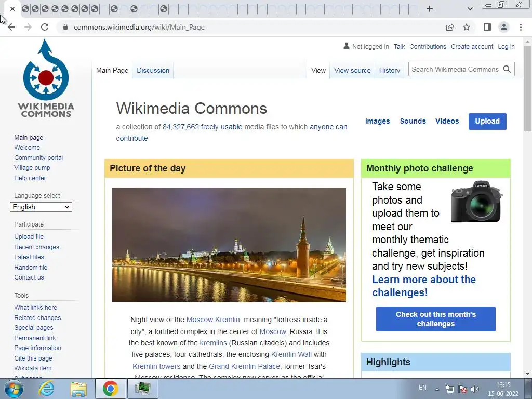Open Special pages sidebar link
The height and width of the screenshot is (399, 532).
coord(34,328)
